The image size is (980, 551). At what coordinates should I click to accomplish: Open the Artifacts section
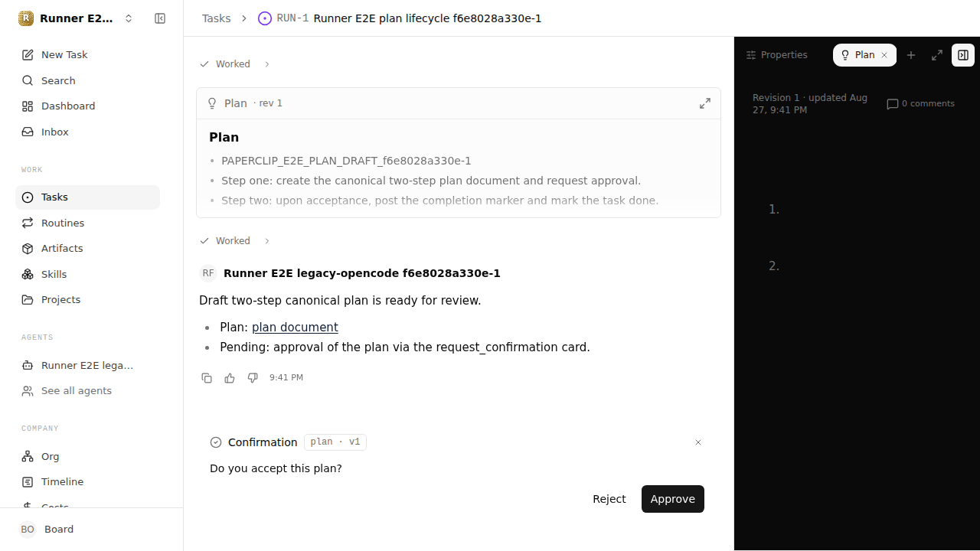click(x=87, y=249)
